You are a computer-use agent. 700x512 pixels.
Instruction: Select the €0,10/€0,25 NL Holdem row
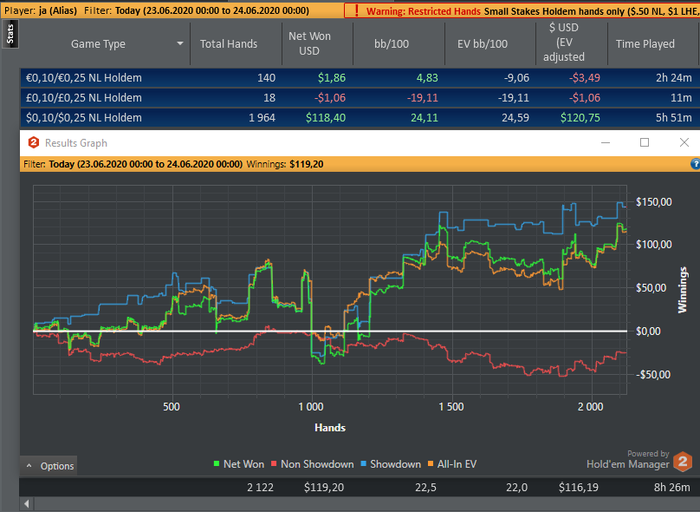point(360,78)
